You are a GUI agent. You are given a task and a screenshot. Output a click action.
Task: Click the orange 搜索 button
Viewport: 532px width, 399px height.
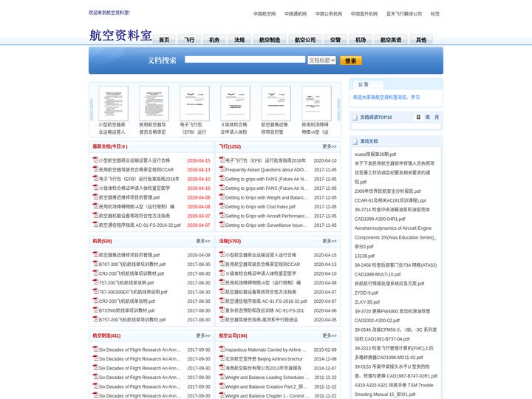coord(350,61)
